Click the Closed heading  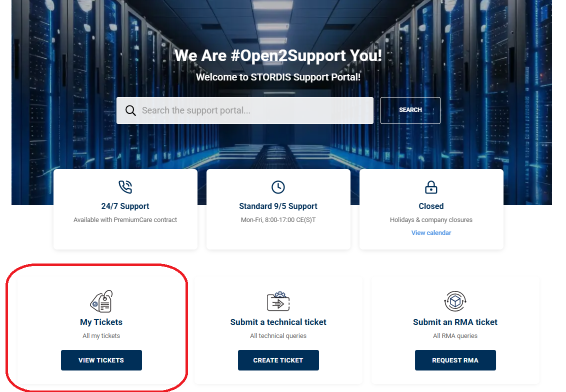pyautogui.click(x=431, y=206)
